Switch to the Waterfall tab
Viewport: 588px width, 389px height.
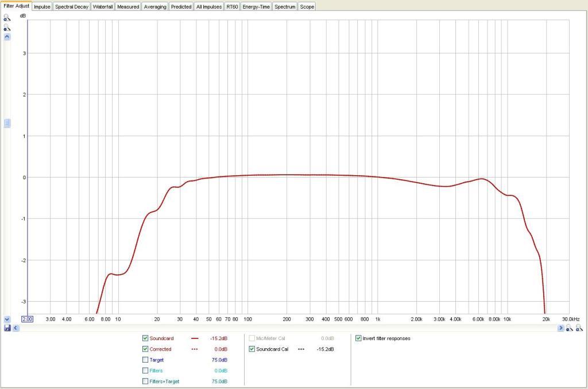tap(103, 7)
